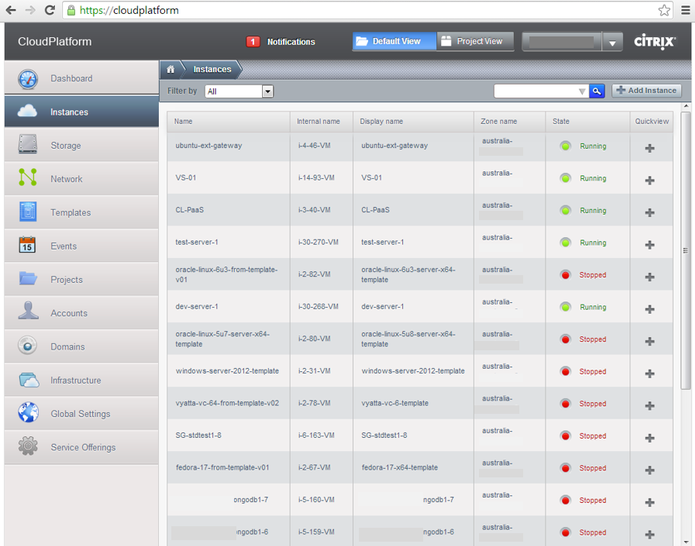Click browser bookmark star icon
Screen dimensions: 695x546
(664, 10)
